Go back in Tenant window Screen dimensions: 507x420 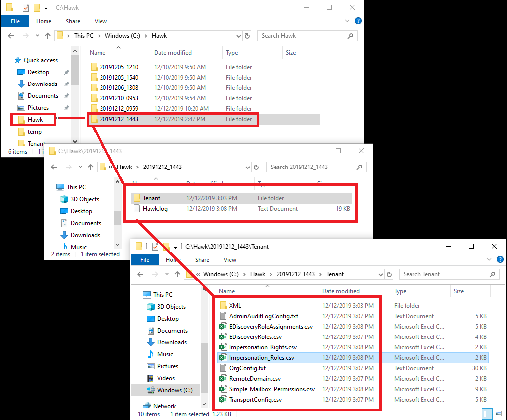[140, 274]
